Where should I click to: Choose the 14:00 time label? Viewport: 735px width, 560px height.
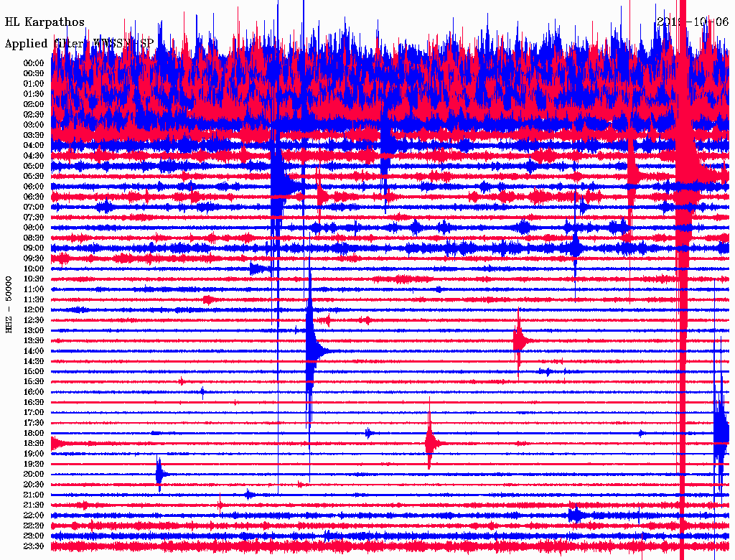[34, 351]
